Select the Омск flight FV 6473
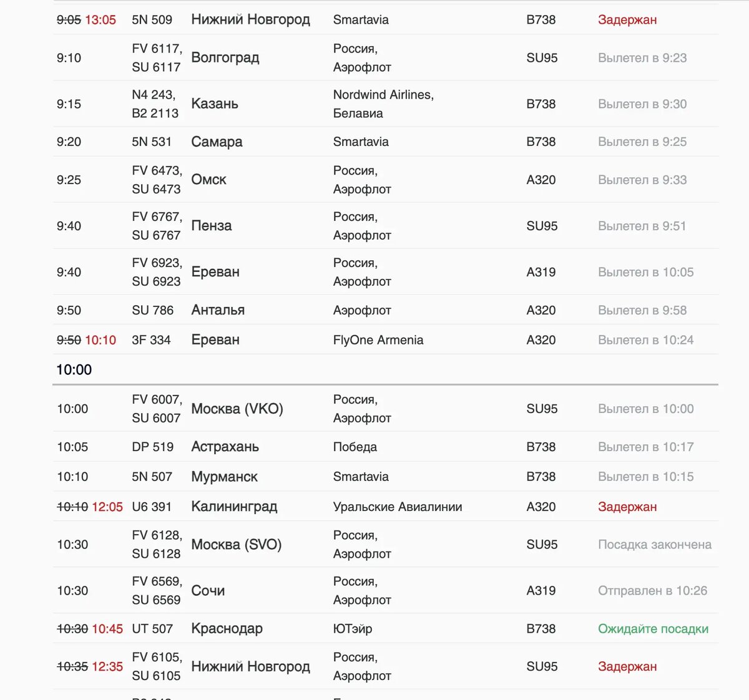The image size is (749, 700). 386,180
